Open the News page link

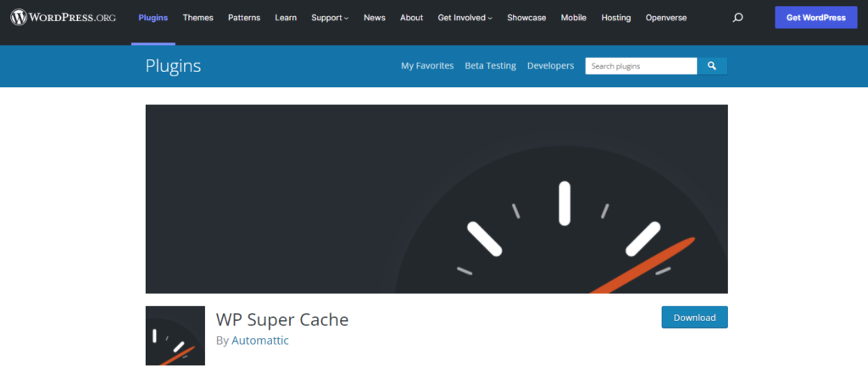(374, 18)
